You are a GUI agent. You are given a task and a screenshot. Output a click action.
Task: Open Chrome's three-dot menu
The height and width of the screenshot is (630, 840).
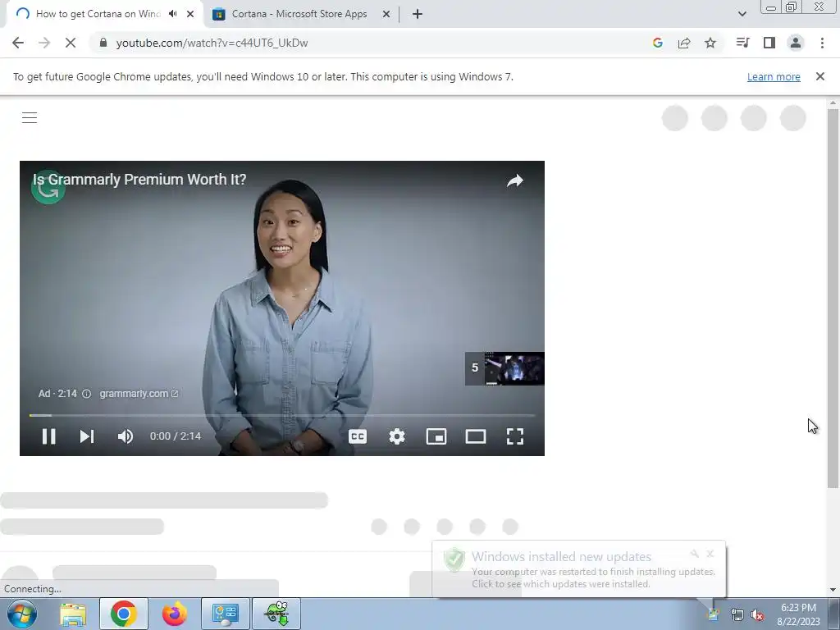pos(822,43)
